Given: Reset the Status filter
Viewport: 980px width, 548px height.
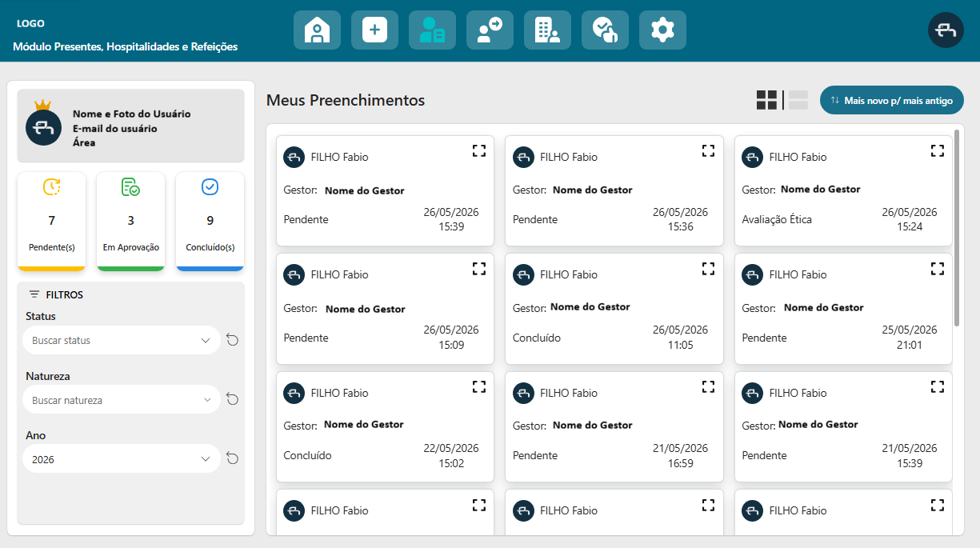Looking at the screenshot, I should pyautogui.click(x=232, y=340).
